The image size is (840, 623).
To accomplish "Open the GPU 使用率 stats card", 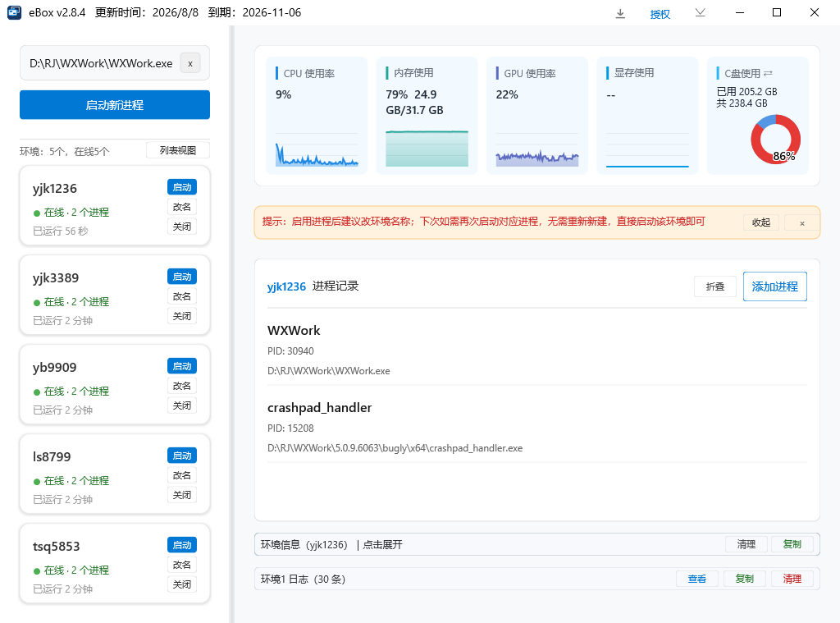I will pos(537,116).
